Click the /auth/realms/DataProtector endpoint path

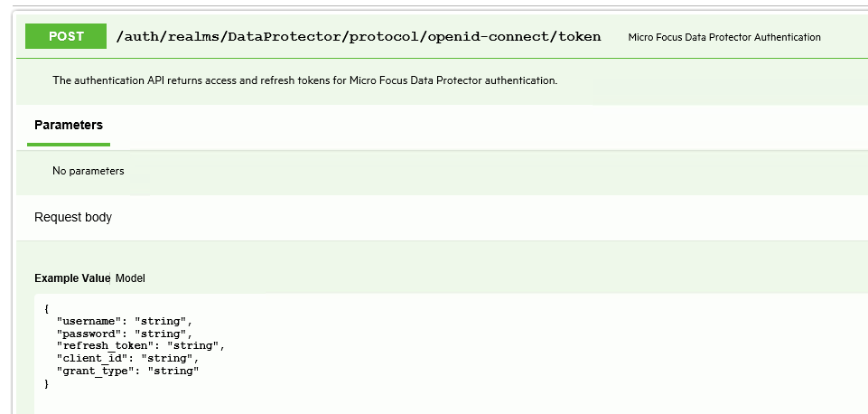coord(359,37)
